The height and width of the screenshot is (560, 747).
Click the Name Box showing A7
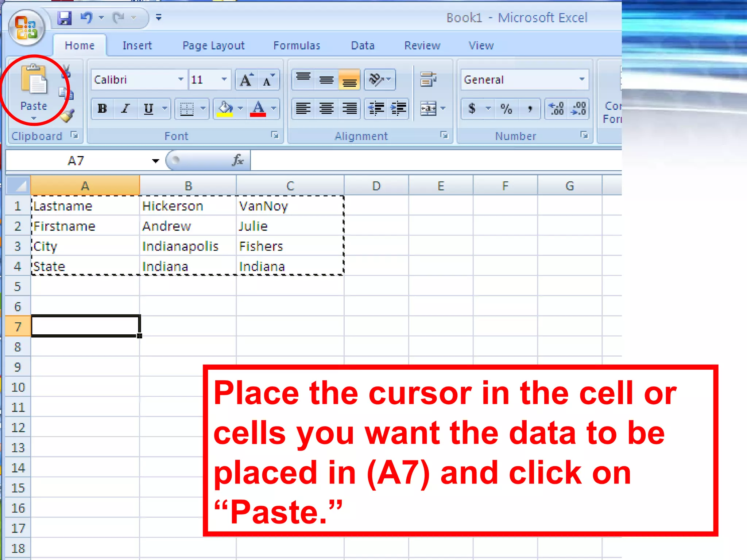(76, 161)
